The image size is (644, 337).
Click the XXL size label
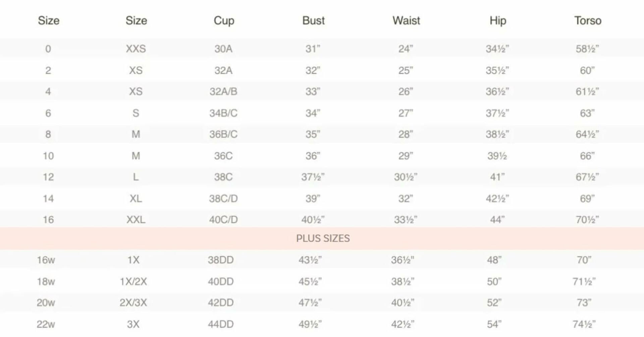(136, 220)
